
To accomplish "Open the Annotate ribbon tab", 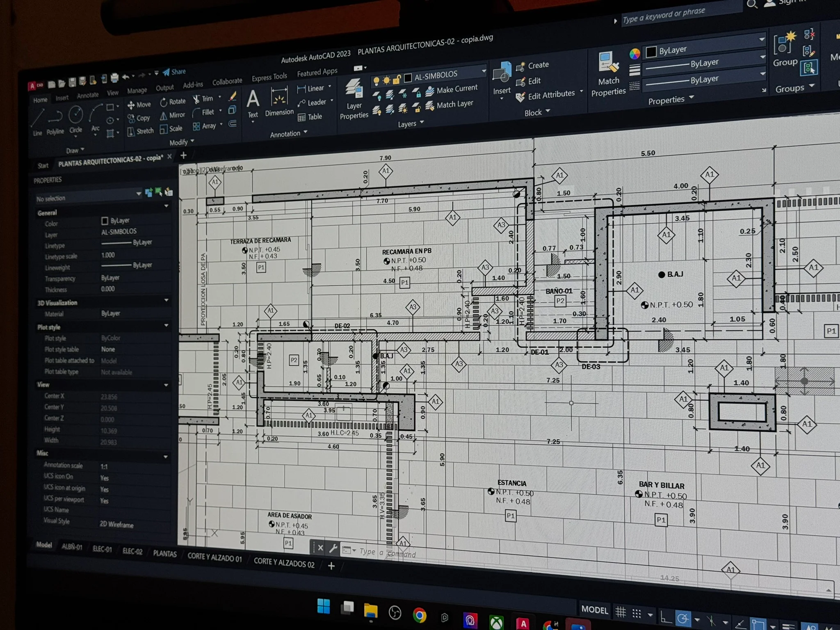I will [x=88, y=95].
